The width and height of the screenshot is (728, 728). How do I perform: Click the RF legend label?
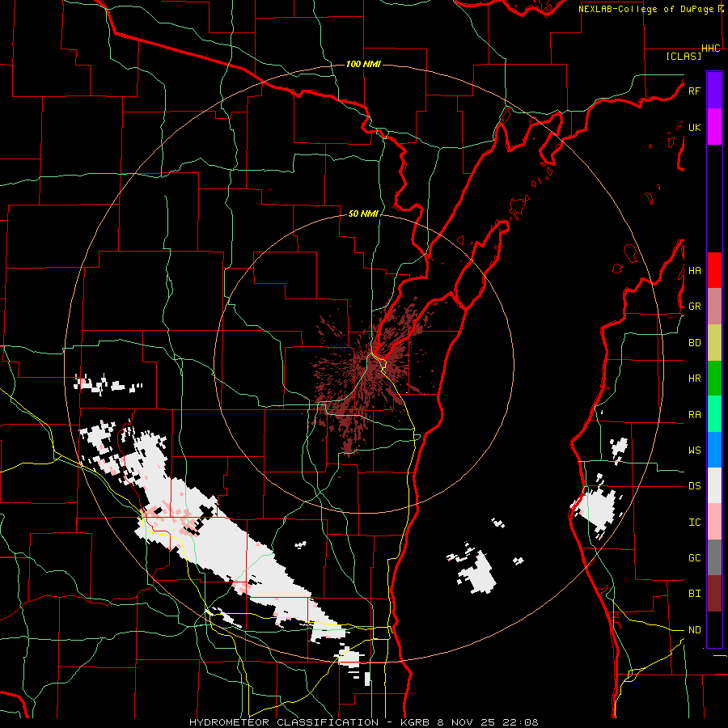tap(694, 91)
